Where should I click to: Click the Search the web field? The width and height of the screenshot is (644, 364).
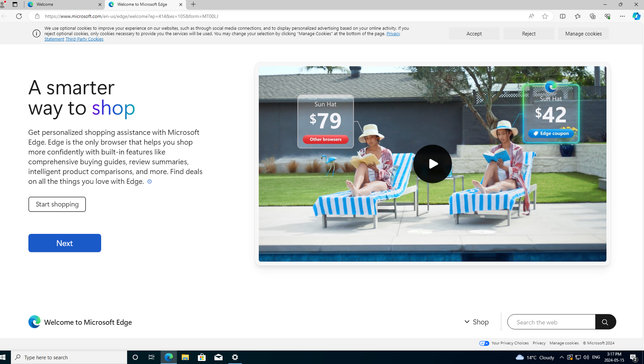click(551, 322)
